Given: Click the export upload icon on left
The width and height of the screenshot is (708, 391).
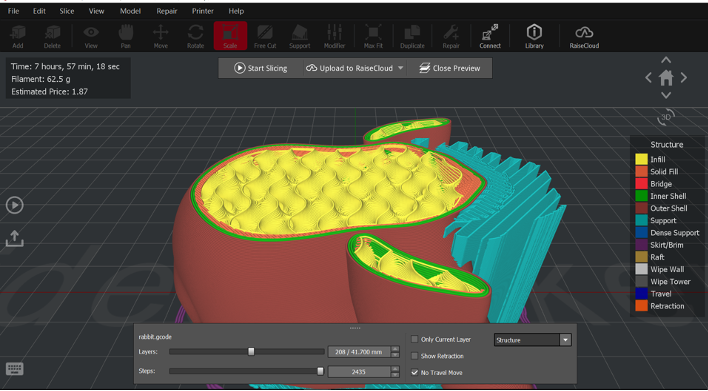Looking at the screenshot, I should pyautogui.click(x=14, y=238).
